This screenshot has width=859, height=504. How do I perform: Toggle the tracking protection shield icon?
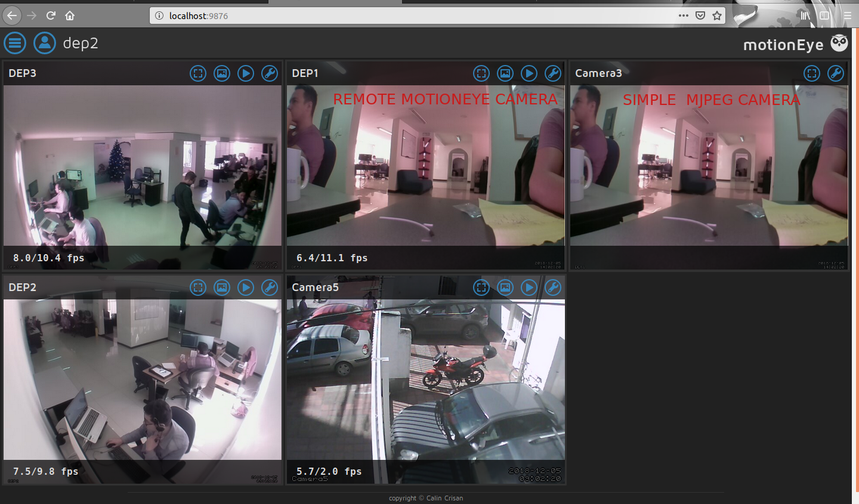700,16
